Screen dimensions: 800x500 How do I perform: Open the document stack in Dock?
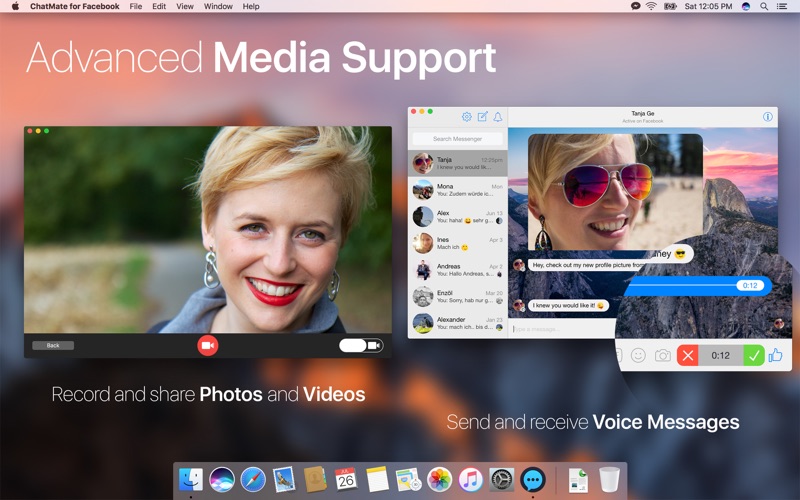(578, 480)
